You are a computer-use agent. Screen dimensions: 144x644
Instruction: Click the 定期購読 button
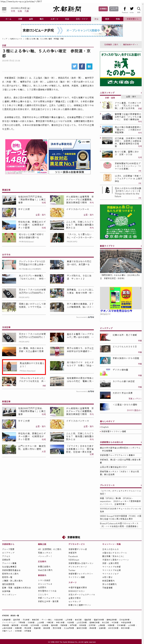(x=103, y=9)
